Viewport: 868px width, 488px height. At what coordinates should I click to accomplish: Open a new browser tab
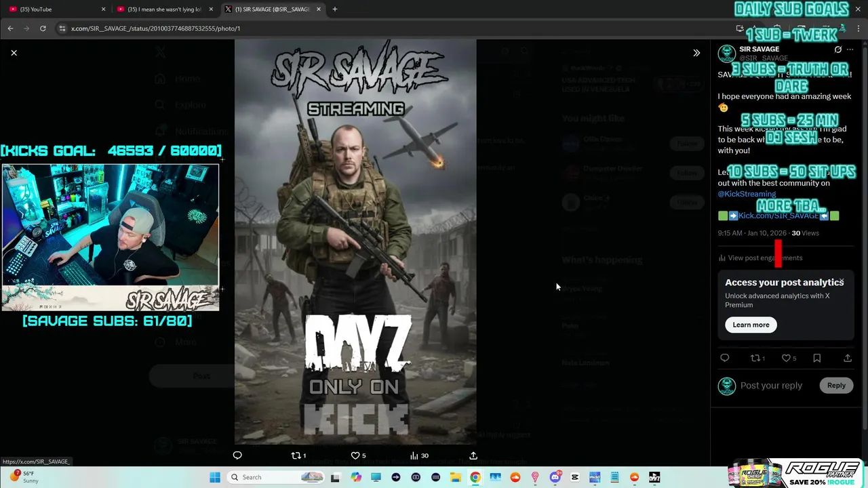point(334,9)
